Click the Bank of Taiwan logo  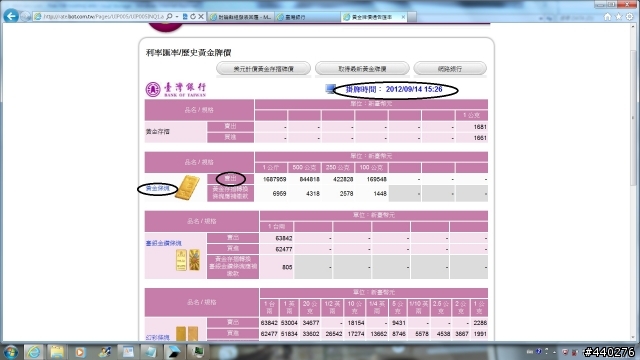tap(176, 89)
